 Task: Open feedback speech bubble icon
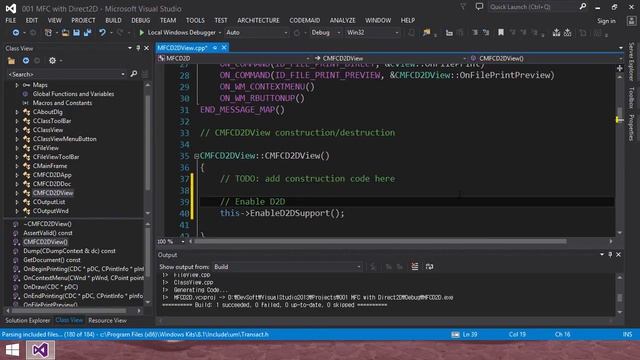479,7
